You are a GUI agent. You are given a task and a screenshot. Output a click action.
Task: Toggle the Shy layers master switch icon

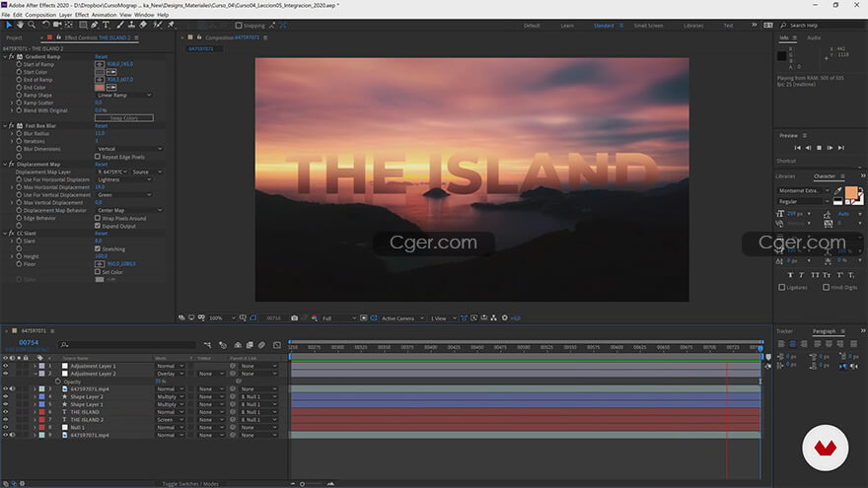238,345
